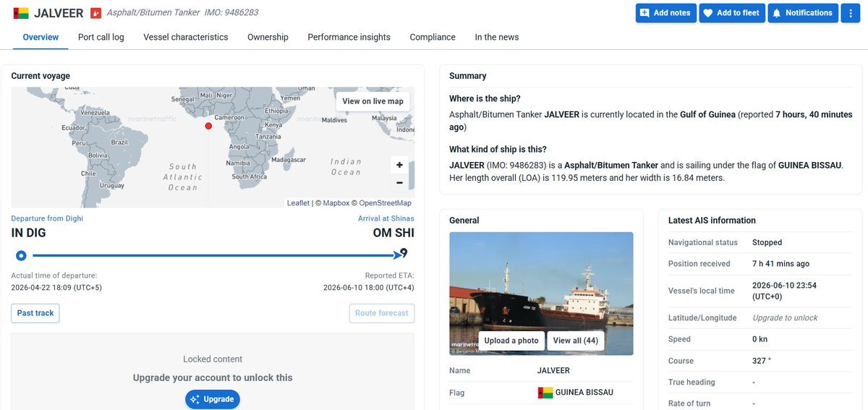Screen dimensions: 868x410
Task: Open the Ownership tab
Action: point(268,37)
